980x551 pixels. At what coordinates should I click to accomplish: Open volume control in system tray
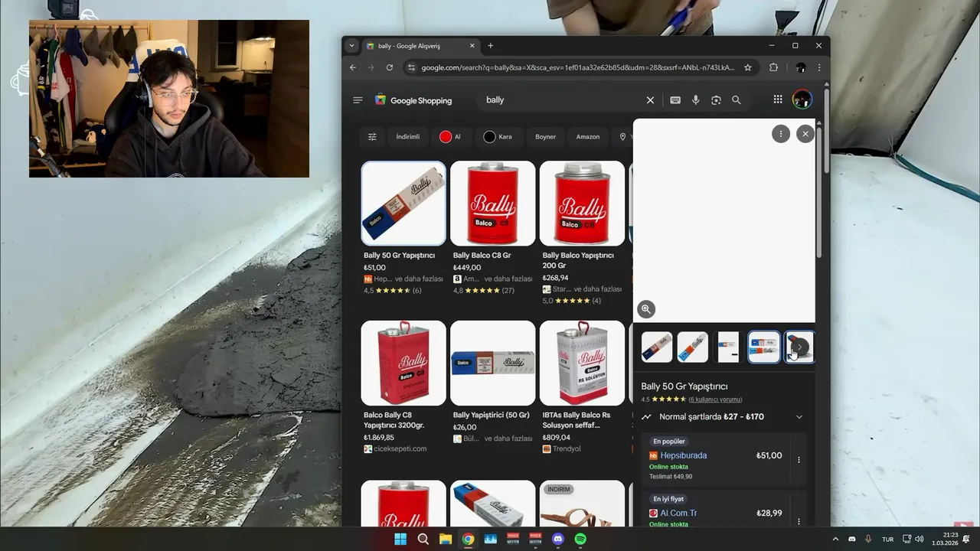920,539
